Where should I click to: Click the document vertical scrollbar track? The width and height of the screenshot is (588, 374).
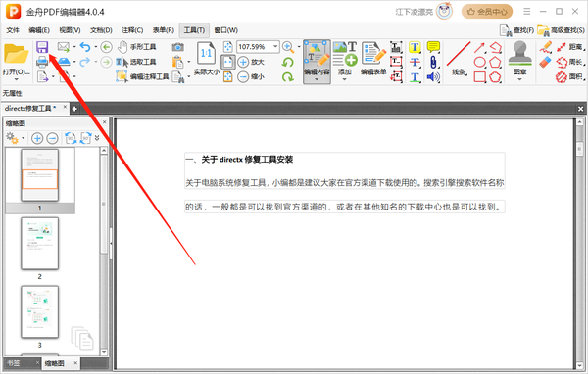pos(579,244)
